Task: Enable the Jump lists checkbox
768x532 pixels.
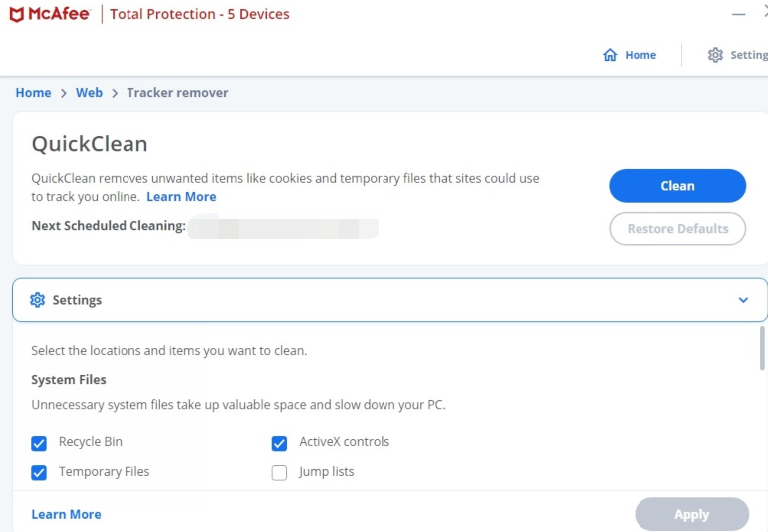Action: [x=280, y=473]
